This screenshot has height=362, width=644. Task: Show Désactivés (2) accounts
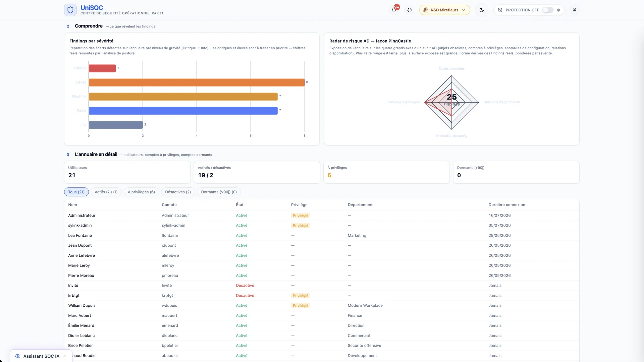(178, 192)
